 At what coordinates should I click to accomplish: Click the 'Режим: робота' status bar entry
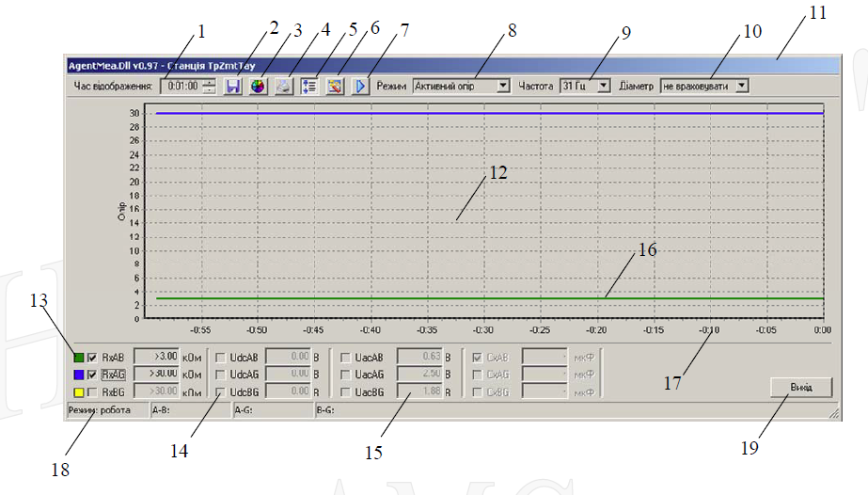(107, 410)
